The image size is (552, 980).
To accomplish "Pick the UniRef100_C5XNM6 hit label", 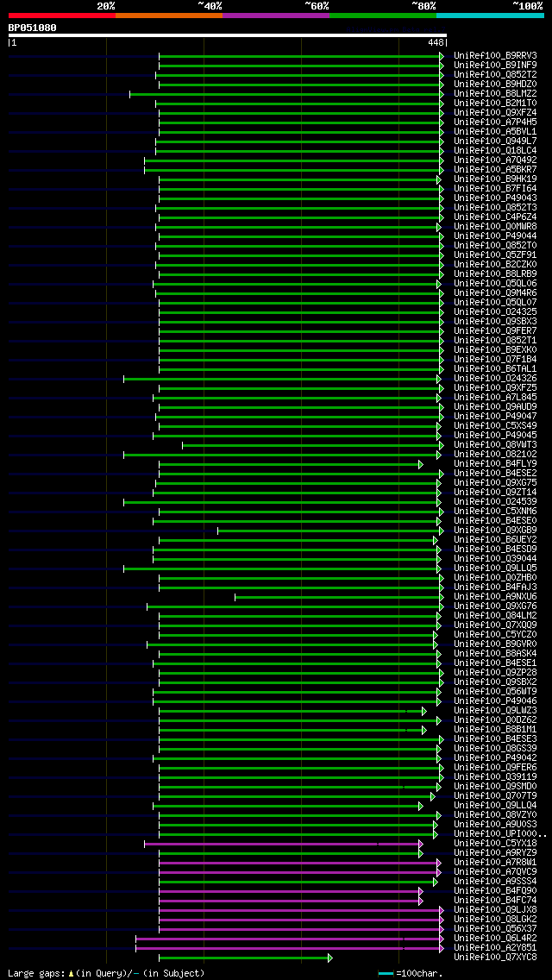I will 495,512.
